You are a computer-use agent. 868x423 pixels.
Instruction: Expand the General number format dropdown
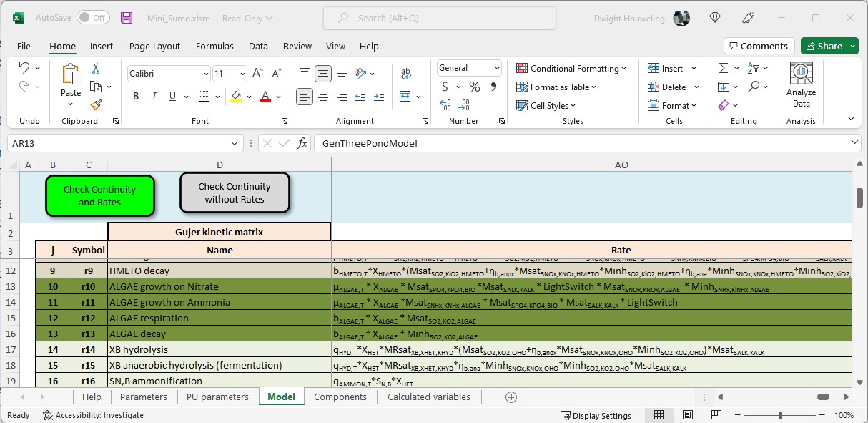pos(497,68)
